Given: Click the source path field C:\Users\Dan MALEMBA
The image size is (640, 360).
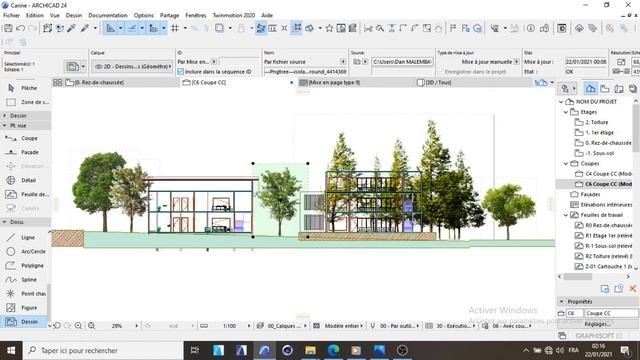Looking at the screenshot, I should tap(402, 62).
